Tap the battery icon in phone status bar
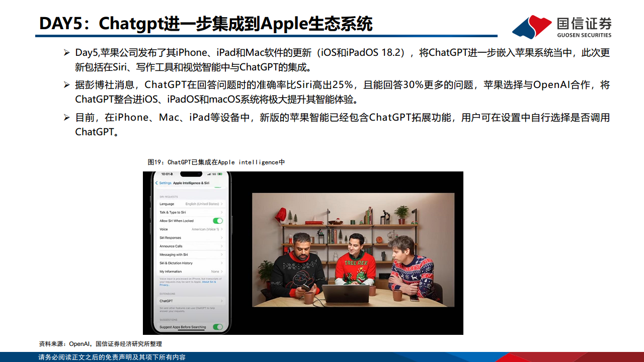This screenshot has width=644, height=362. (x=220, y=174)
